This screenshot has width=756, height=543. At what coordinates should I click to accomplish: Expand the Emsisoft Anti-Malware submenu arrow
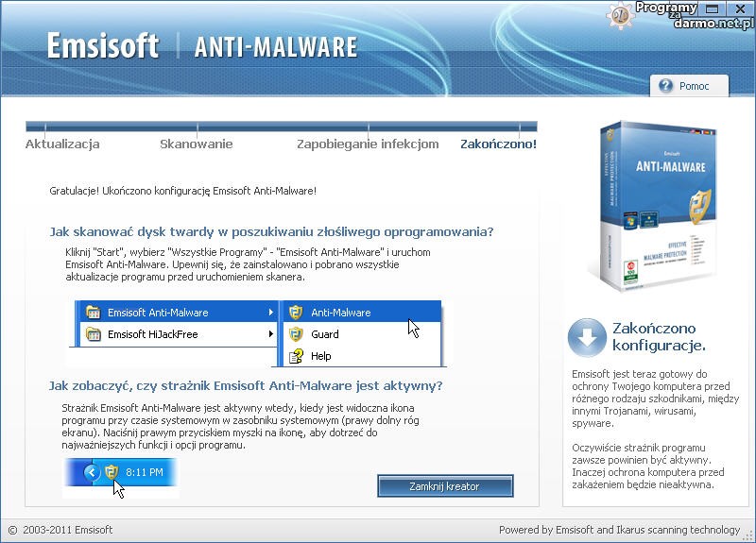(271, 313)
